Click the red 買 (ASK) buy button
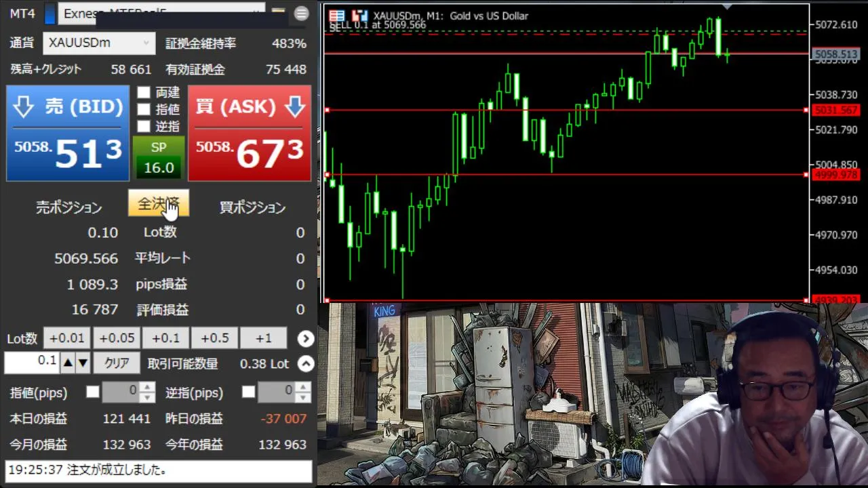The image size is (868, 488). [250, 133]
